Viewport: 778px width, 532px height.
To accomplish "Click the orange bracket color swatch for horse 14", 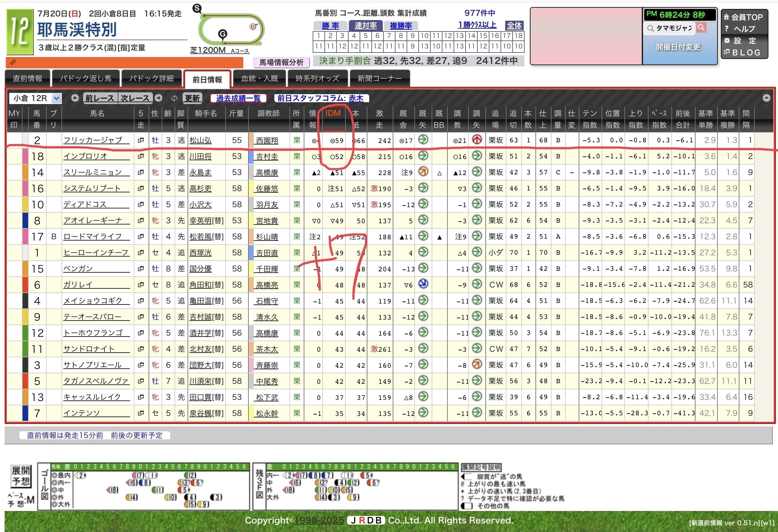I will (25, 172).
